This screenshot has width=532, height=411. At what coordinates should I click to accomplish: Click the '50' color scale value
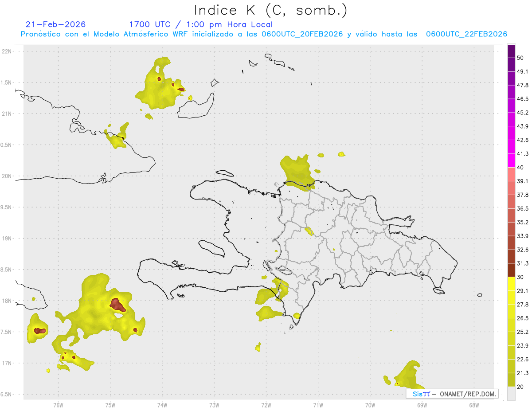coord(520,58)
